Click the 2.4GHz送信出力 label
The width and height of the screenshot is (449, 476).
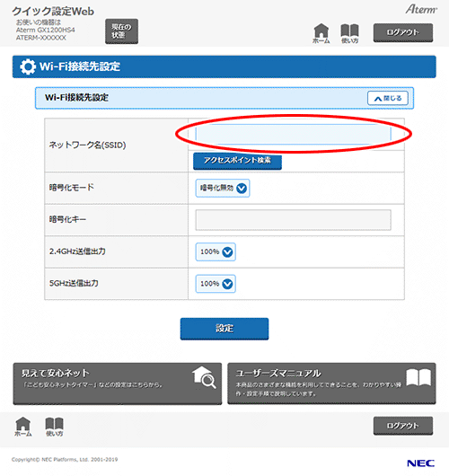coord(77,251)
